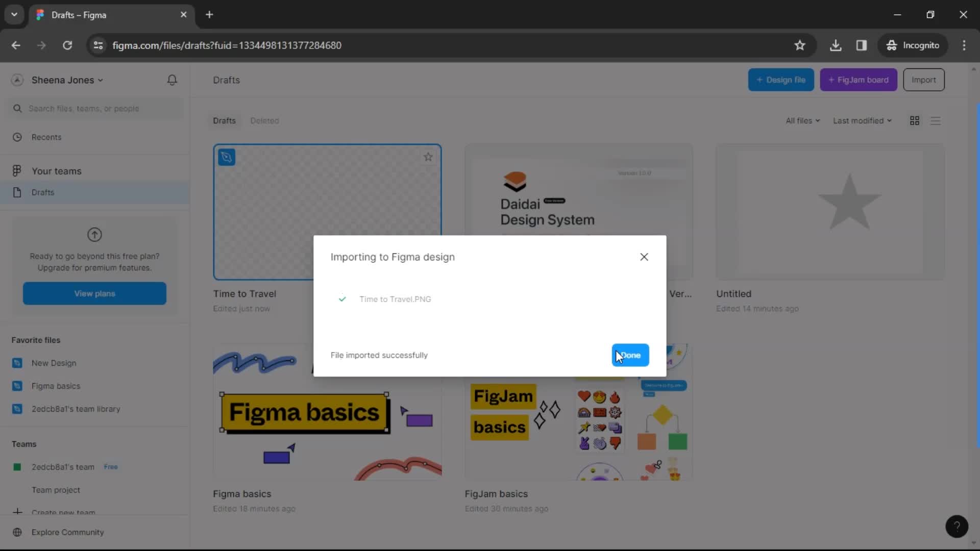Enable the 2EdcbBa1 team library toggle
Screen dimensions: 980x551
76,408
